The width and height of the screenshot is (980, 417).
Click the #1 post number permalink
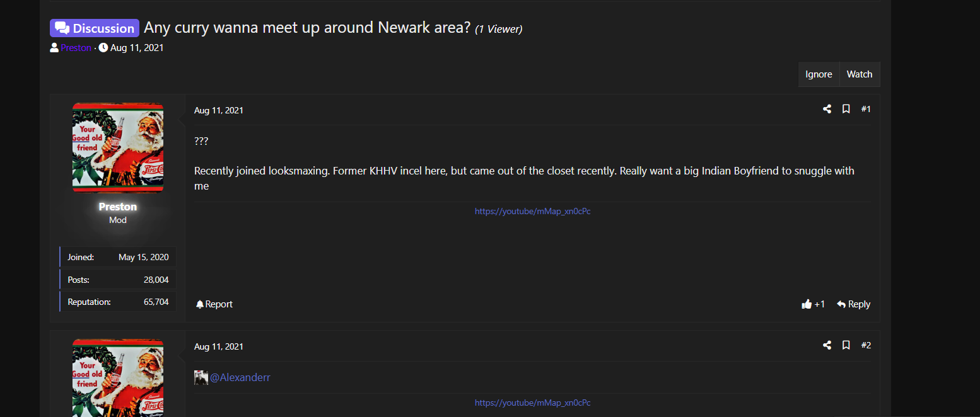coord(866,109)
